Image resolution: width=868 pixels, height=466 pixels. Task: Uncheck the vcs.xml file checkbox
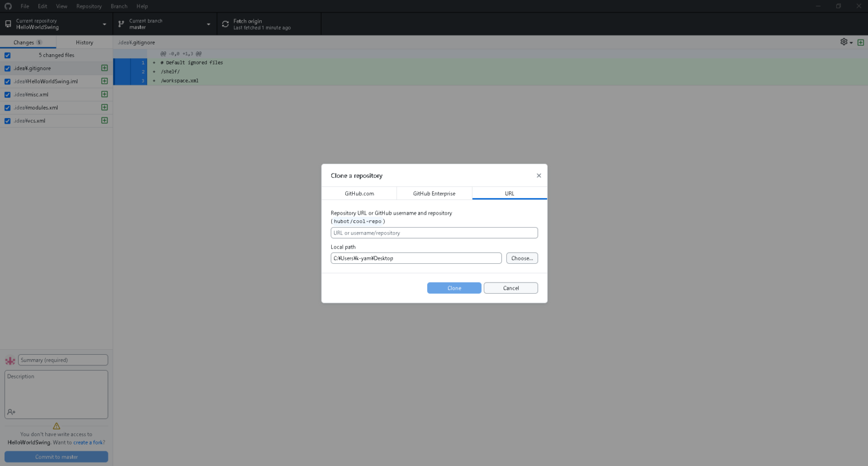coord(7,121)
